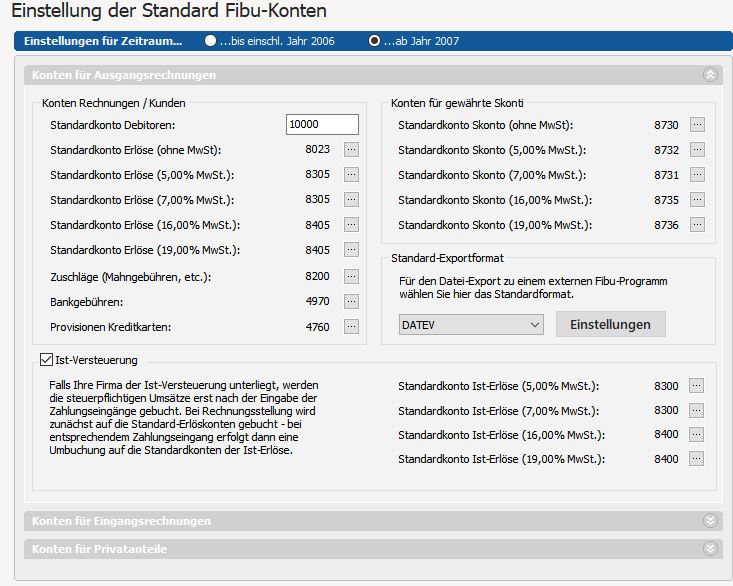
Task: Click account value 8736 for Skonto 19,00%
Action: pos(666,225)
